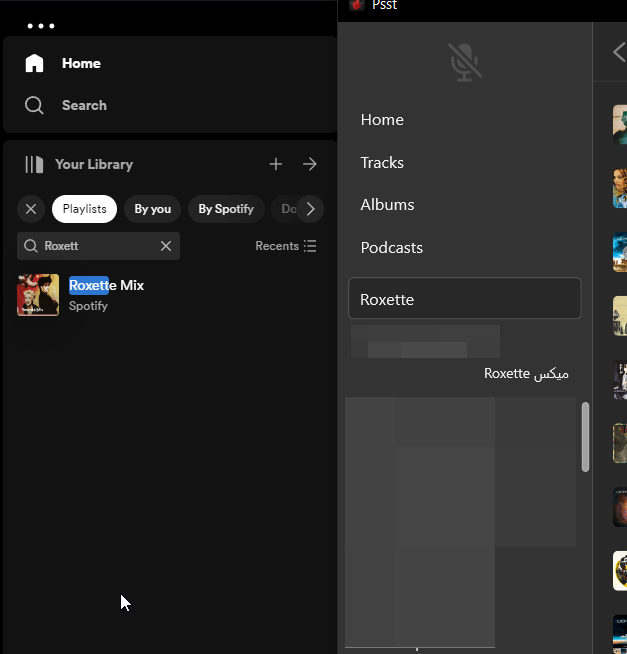Open the Roxette Mix playlist
Image resolution: width=627 pixels, height=654 pixels.
point(169,295)
